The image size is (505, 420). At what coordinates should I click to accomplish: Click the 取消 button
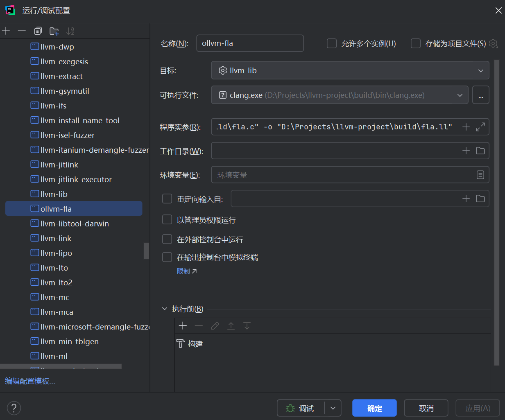tap(426, 408)
